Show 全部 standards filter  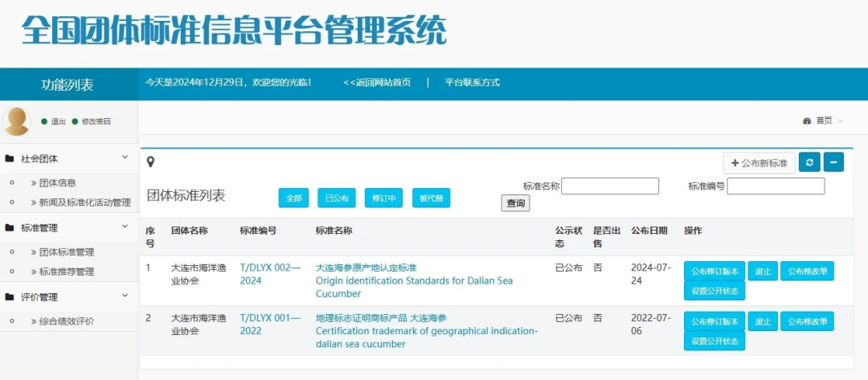[x=293, y=198]
